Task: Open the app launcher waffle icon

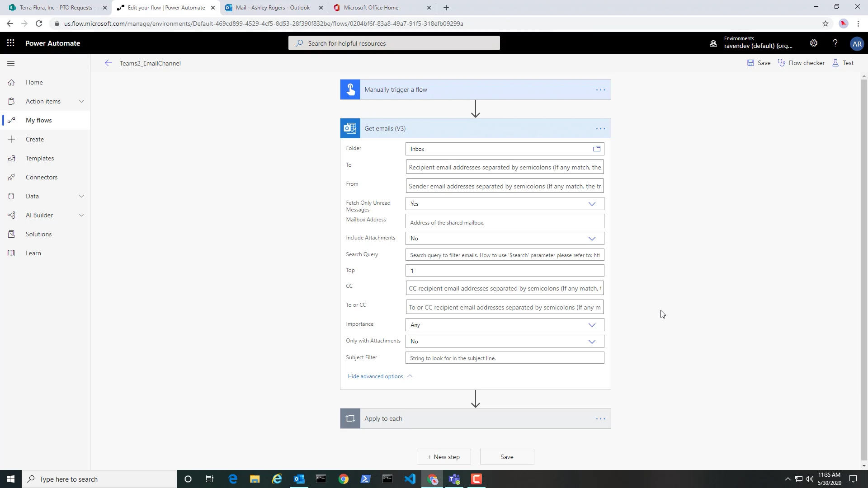Action: pos(11,43)
